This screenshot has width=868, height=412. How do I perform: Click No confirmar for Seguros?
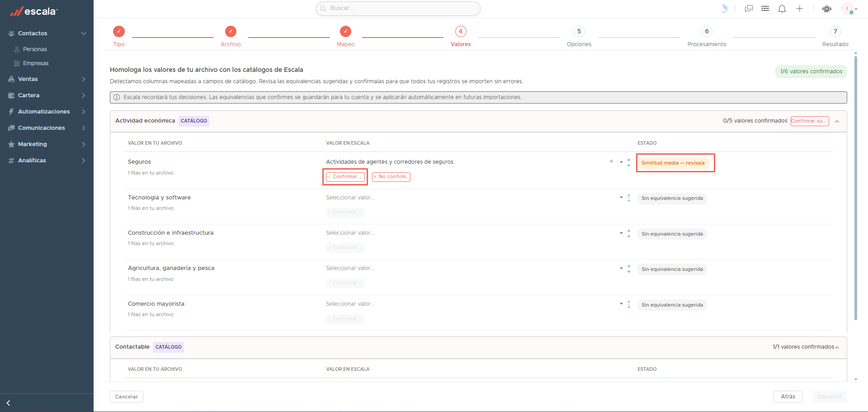tap(391, 177)
